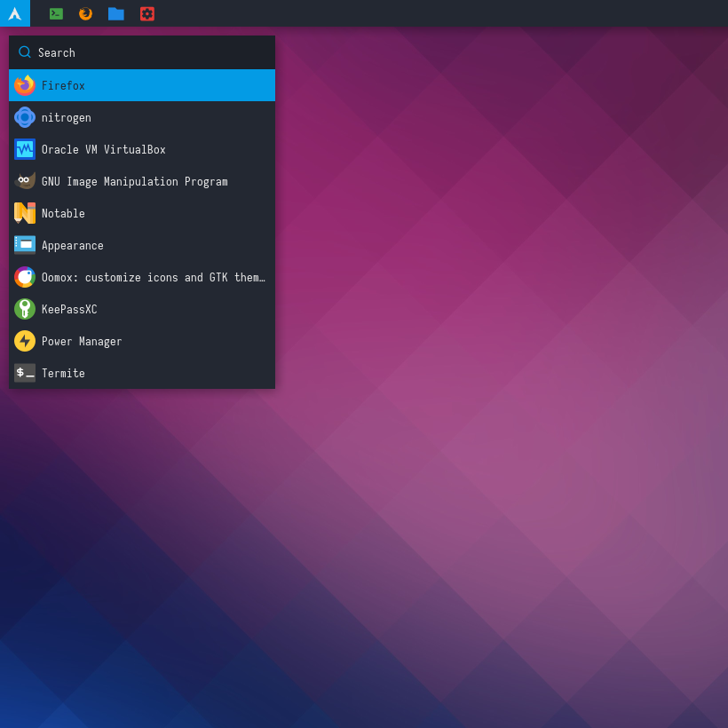Choose GNU Image Manipulation Program label

[x=134, y=182]
